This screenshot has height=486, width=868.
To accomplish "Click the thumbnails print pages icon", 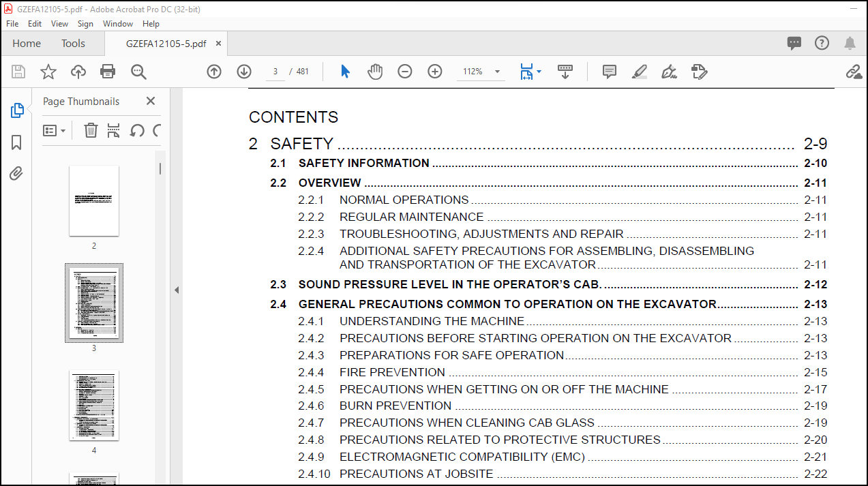I will [113, 130].
